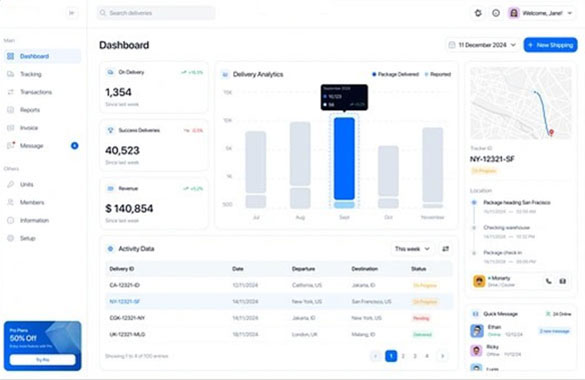Click Package heading San Francisco step
This screenshot has width=585, height=380.
click(517, 202)
